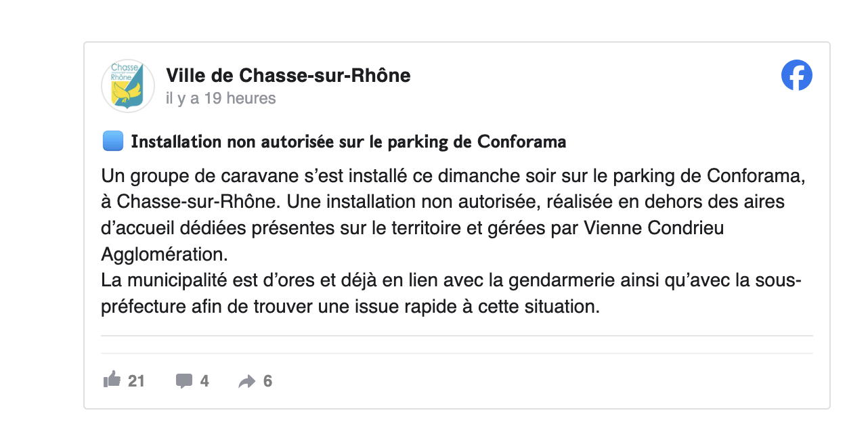Viewport: 868px width, 440px height.
Task: Click the Facebook logo icon
Action: point(796,75)
